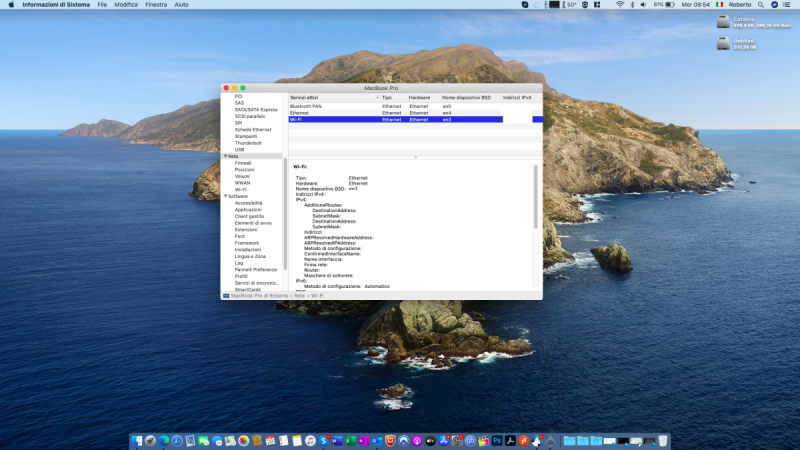The width and height of the screenshot is (800, 450).
Task: Select the Bluetooth PAN service row
Action: [x=308, y=106]
